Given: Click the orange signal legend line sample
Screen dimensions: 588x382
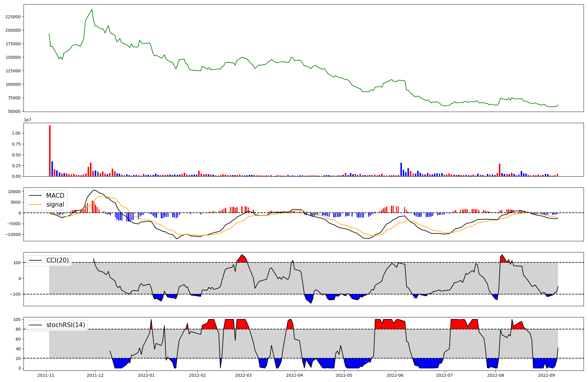Looking at the screenshot, I should (x=36, y=205).
